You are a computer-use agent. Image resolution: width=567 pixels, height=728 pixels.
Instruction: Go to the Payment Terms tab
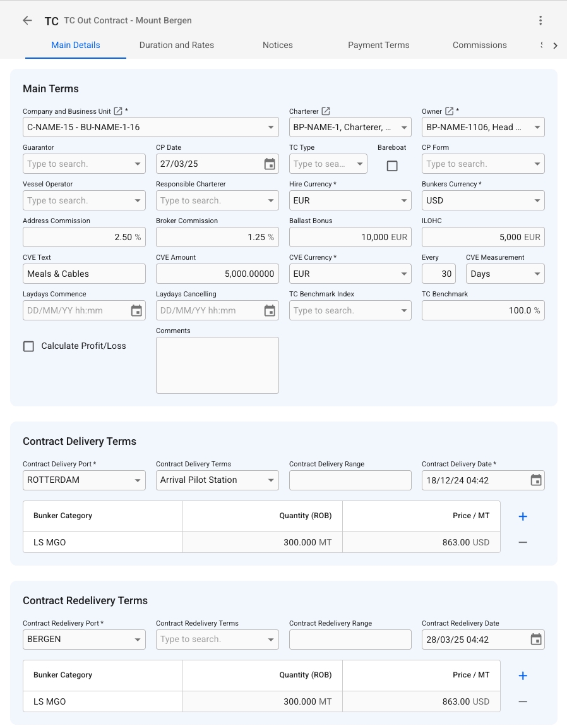click(379, 45)
